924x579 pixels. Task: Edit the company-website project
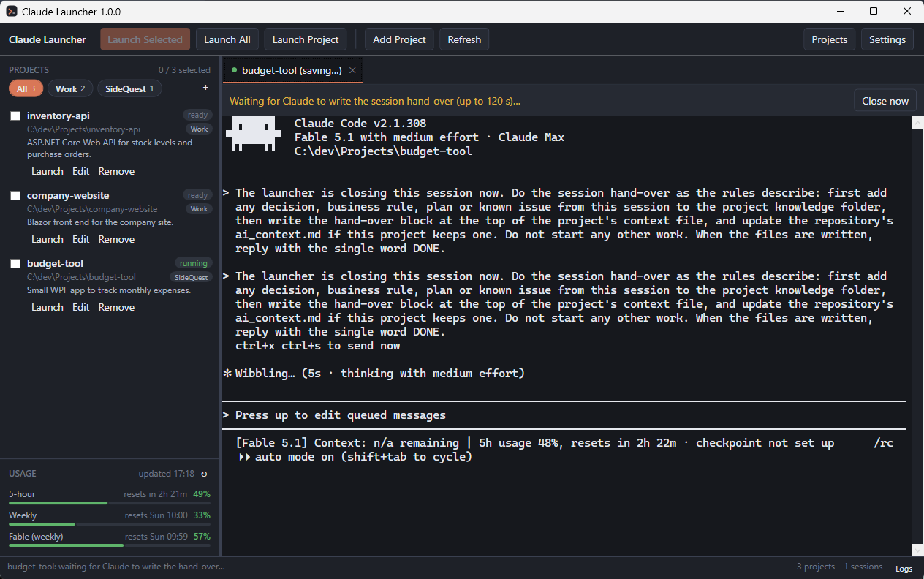pos(80,239)
